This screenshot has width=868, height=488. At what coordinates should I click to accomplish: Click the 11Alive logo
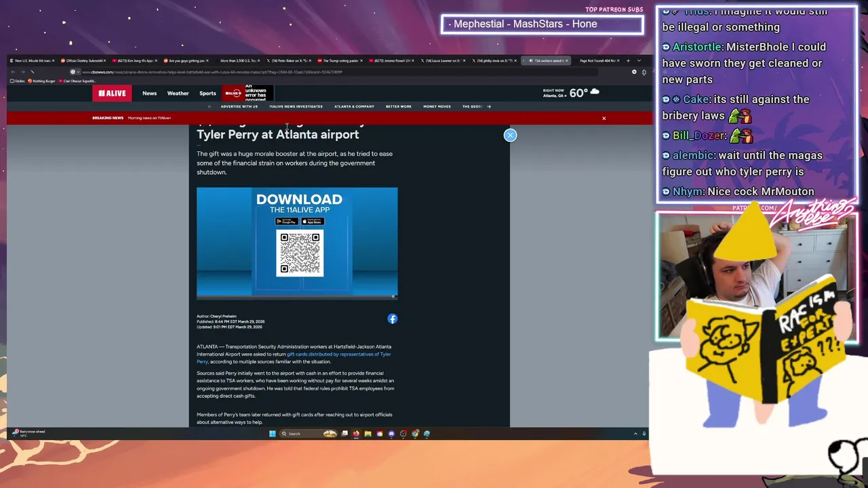(112, 93)
